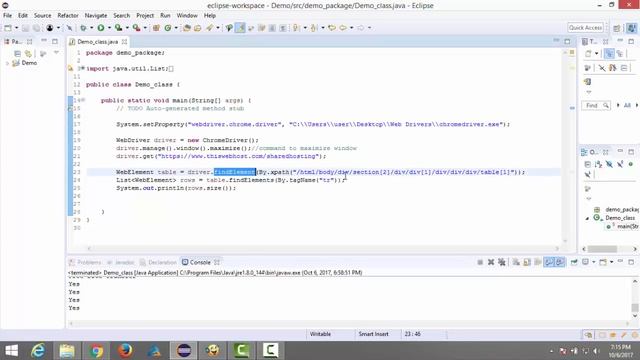This screenshot has width=640, height=360.
Task: Toggle Hide Fields in Outline view
Action: 609,164
